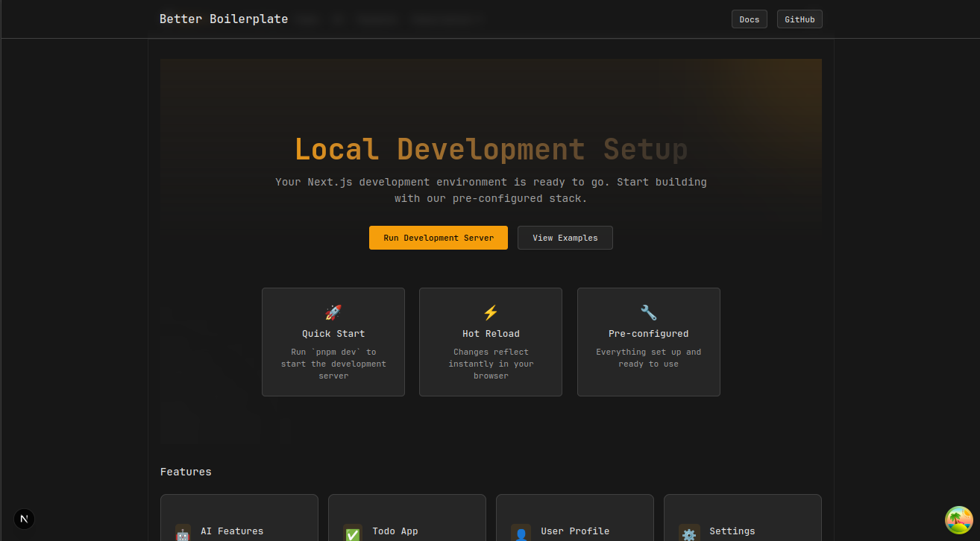The image size is (980, 541).
Task: Click the 'Your Next.js development environment' subtitle
Action: 491,190
